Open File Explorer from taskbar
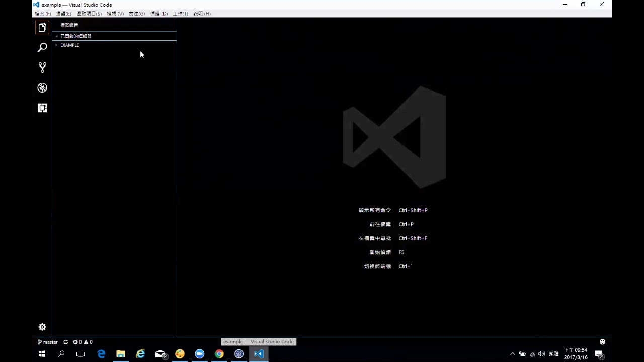Viewport: 644px width, 362px height. click(x=121, y=354)
